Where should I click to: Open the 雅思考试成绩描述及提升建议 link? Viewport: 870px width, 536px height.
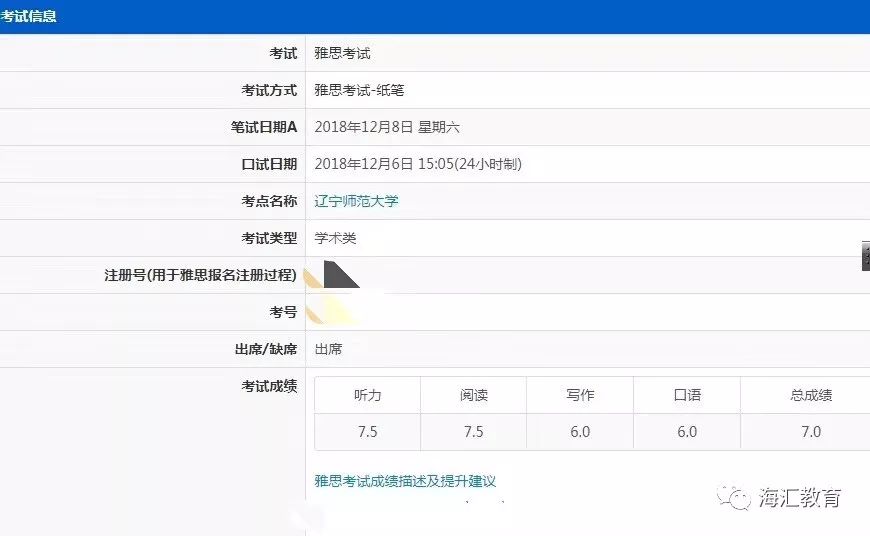click(405, 481)
